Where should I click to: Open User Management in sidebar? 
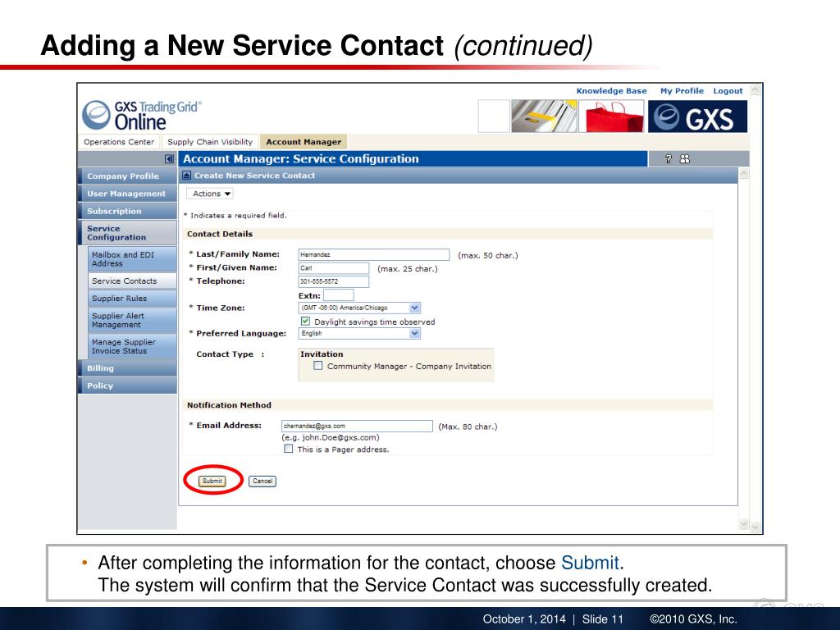pyautogui.click(x=127, y=194)
